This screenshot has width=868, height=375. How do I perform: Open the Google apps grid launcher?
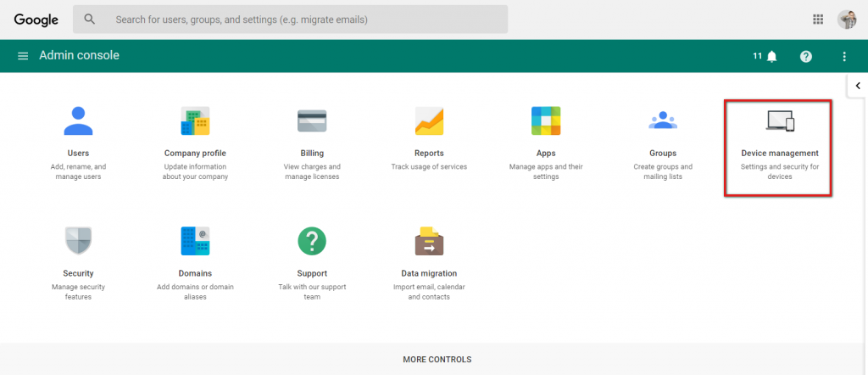point(818,20)
